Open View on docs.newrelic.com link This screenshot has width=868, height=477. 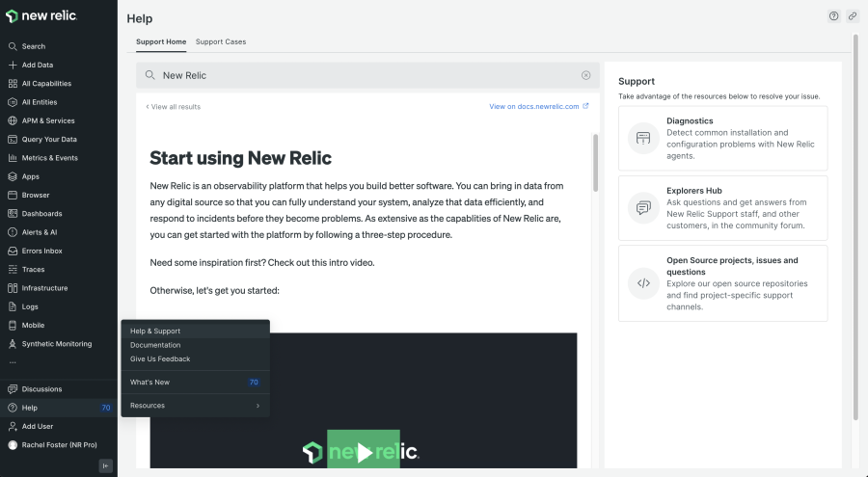tap(538, 107)
